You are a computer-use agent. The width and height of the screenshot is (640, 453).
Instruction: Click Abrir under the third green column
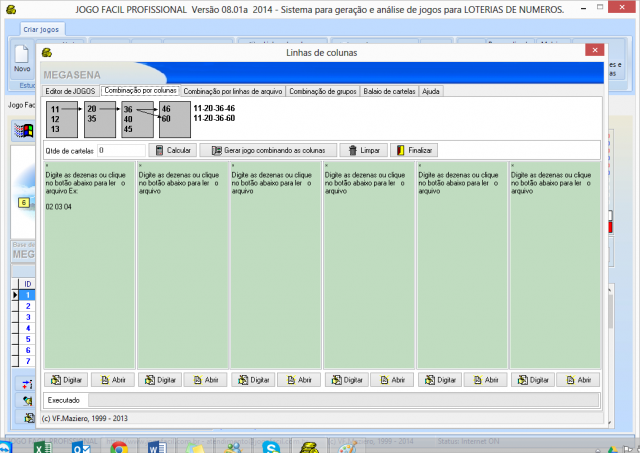[x=298, y=380]
